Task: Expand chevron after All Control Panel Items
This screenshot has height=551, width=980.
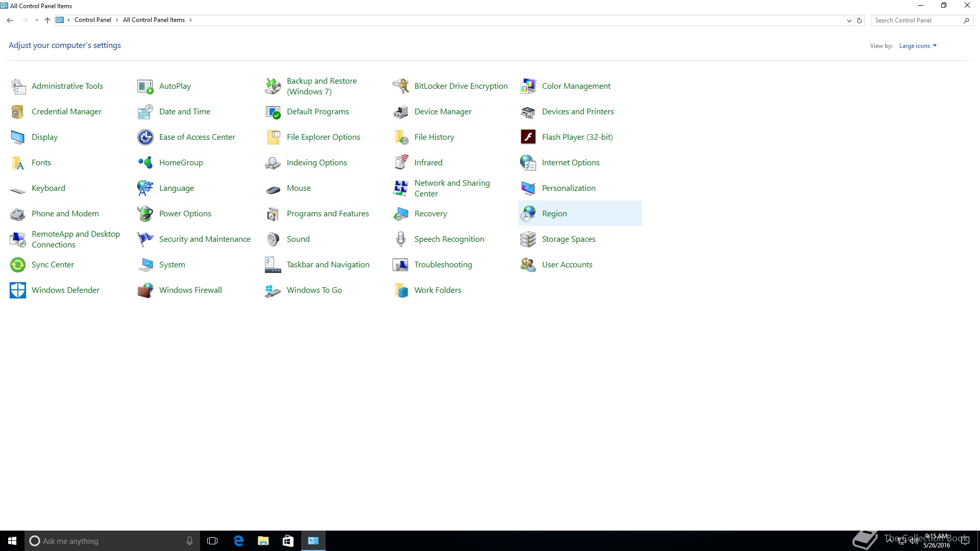Action: pyautogui.click(x=190, y=20)
